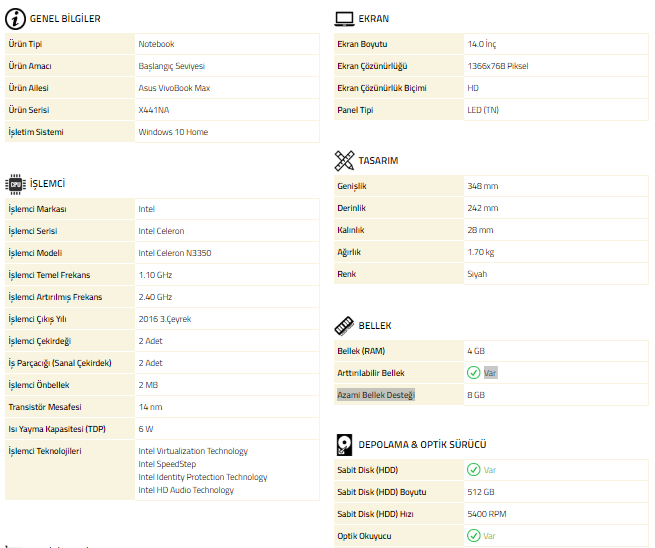Click the Başlangıç Seviyesi value

[171, 66]
